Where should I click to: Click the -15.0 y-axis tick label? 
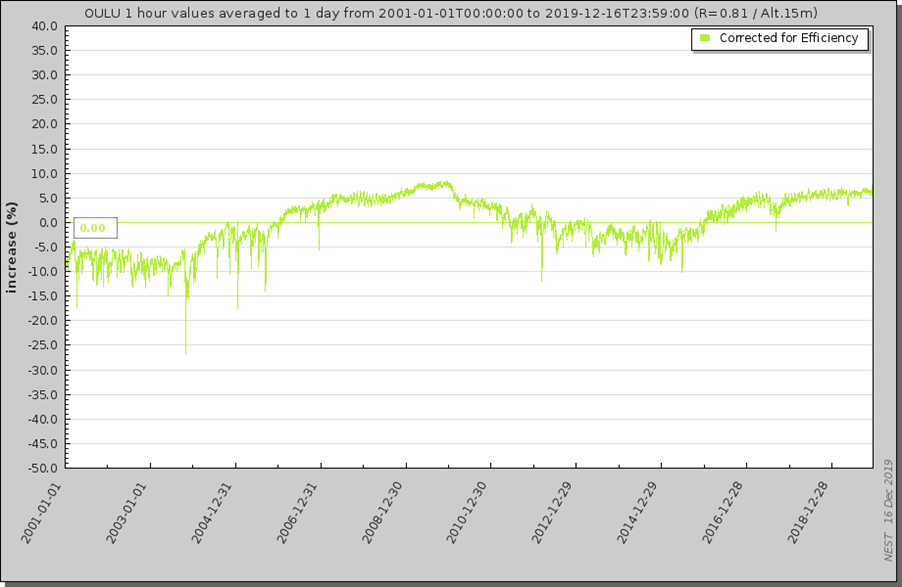(43, 296)
